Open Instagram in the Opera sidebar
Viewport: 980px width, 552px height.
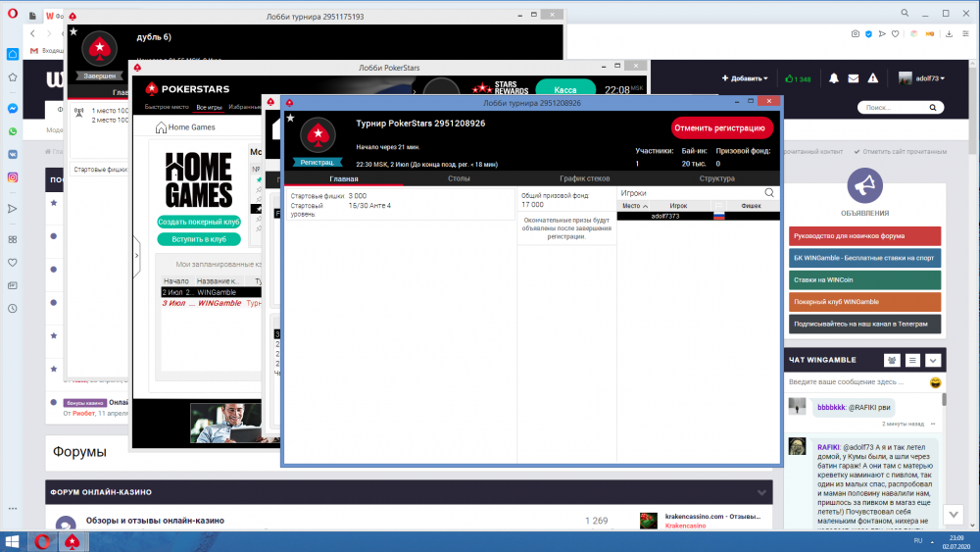[x=13, y=177]
